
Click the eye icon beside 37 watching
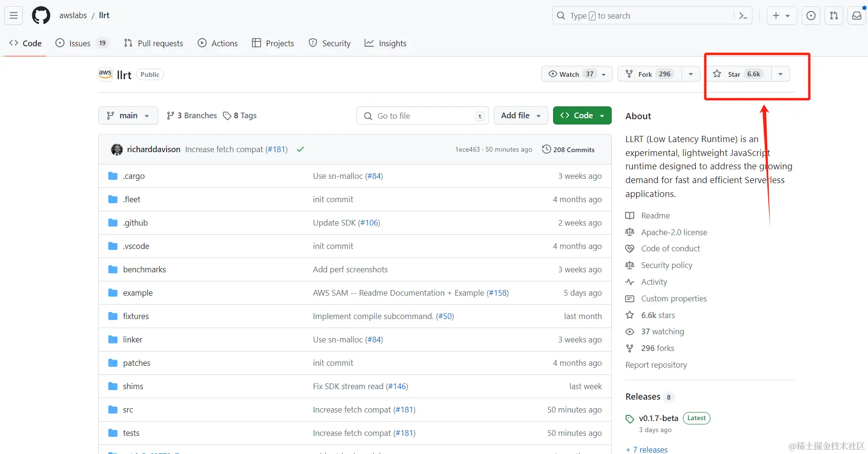[630, 331]
